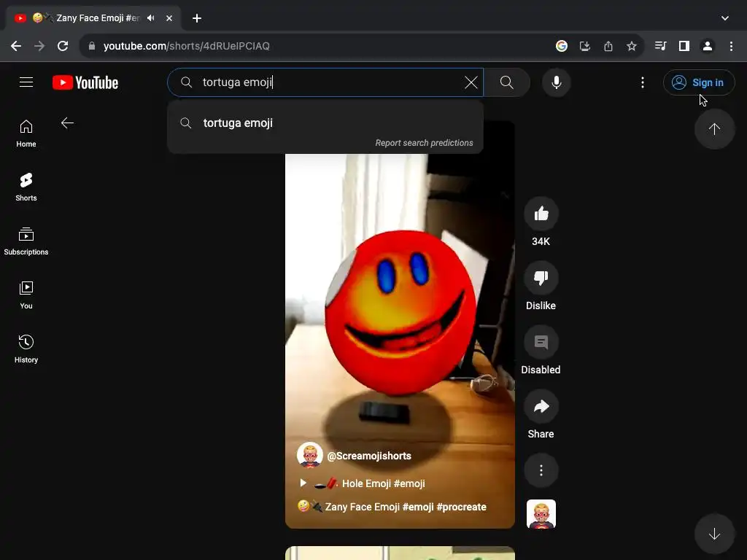Close the Zany Face Emoji tab
Viewport: 747px width, 560px height.
169,18
